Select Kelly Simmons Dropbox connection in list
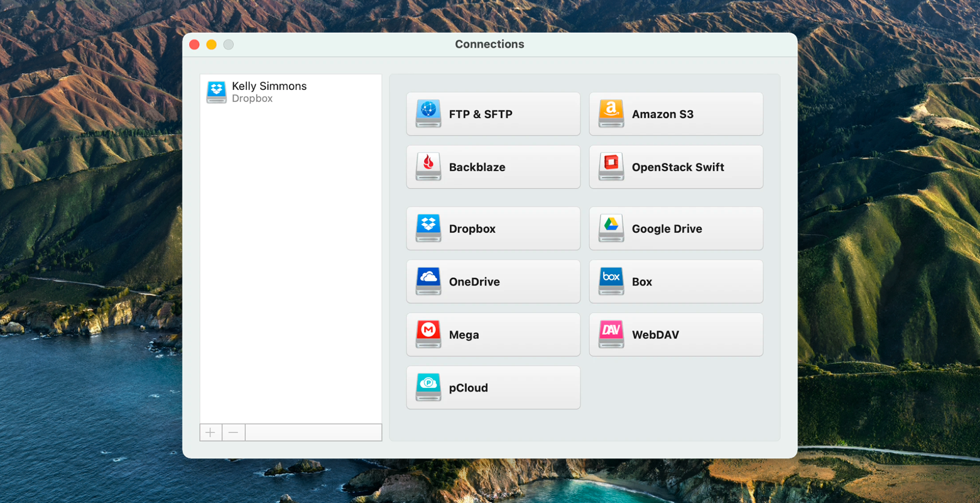Image resolution: width=980 pixels, height=503 pixels. pyautogui.click(x=291, y=92)
